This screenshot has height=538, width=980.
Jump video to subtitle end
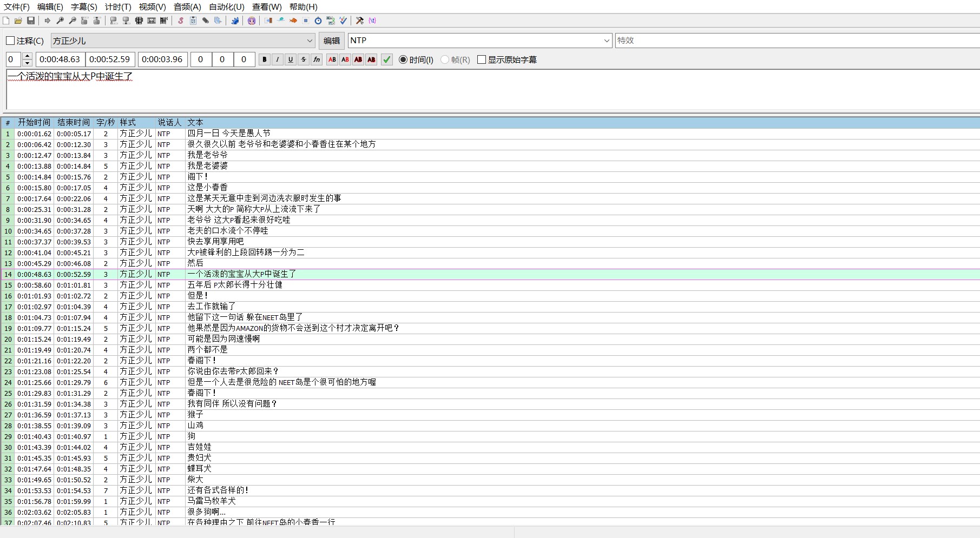coord(97,21)
